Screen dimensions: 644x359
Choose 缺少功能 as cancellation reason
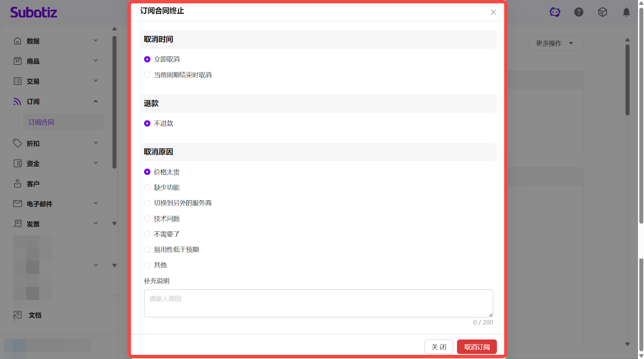(147, 188)
